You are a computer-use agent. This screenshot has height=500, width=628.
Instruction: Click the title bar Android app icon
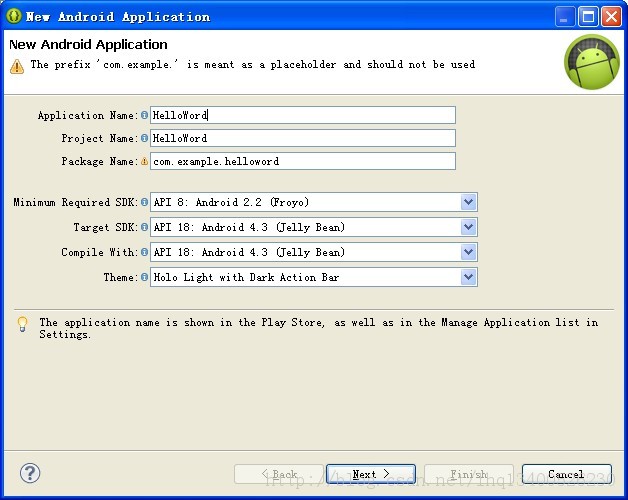point(13,16)
